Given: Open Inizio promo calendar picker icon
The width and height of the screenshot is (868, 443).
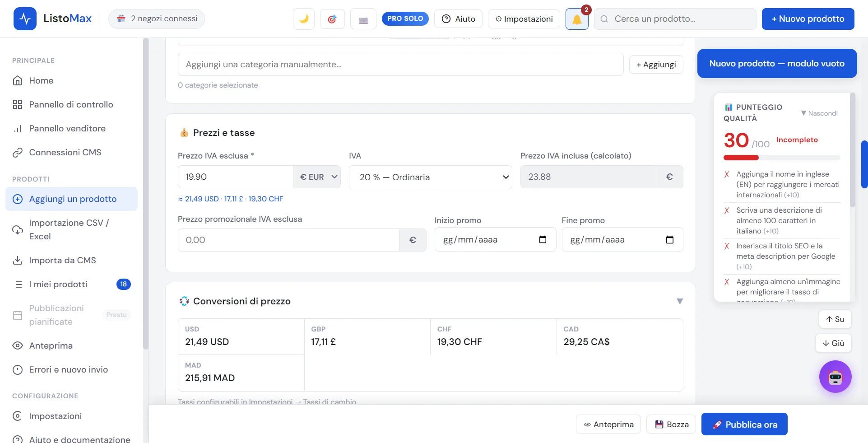Looking at the screenshot, I should pyautogui.click(x=543, y=240).
